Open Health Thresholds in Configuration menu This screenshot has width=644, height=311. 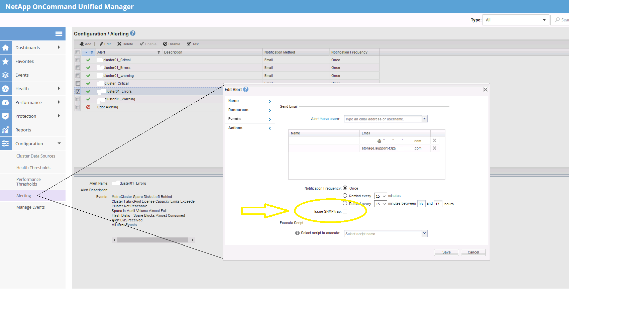pos(33,168)
